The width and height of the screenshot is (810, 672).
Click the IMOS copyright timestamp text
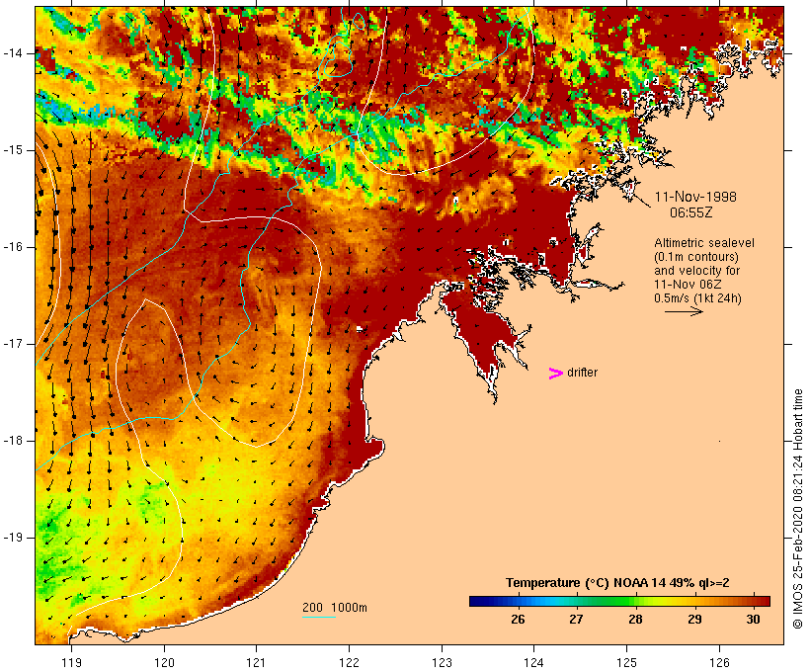797,509
